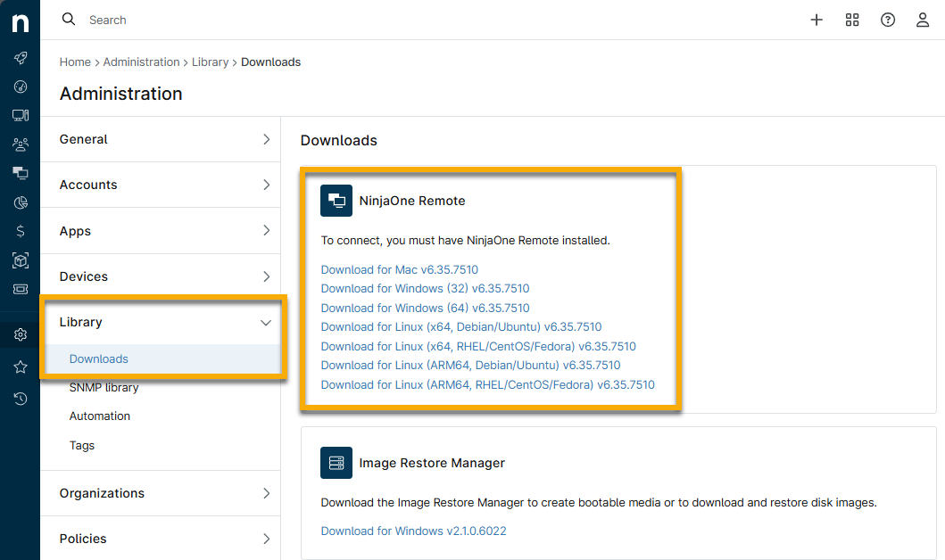The width and height of the screenshot is (945, 560).
Task: Open the ticket icon in left sidebar
Action: (x=21, y=289)
